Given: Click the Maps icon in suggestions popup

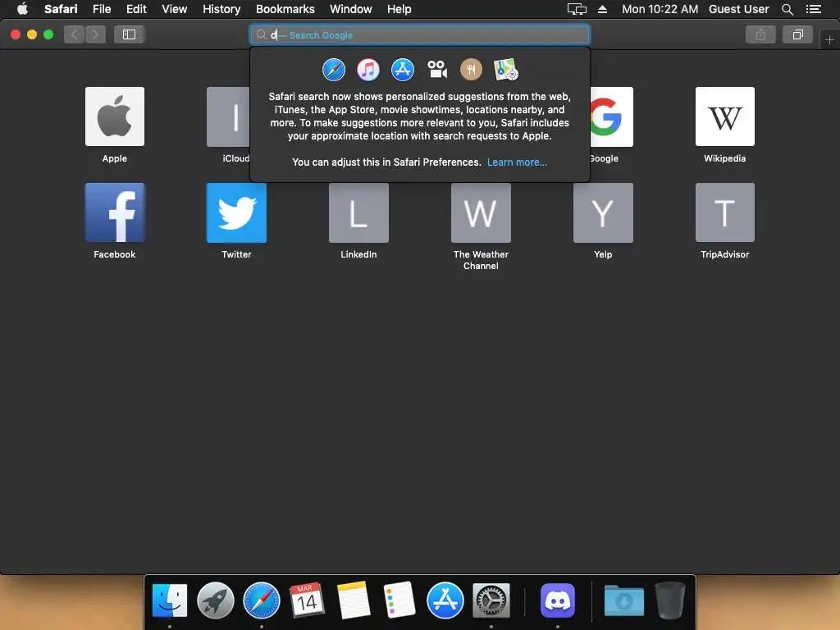Looking at the screenshot, I should 505,70.
